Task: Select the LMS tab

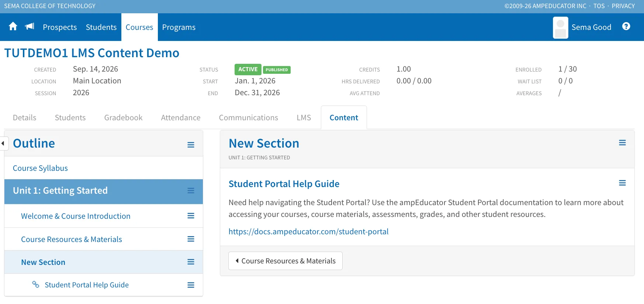Action: click(x=304, y=118)
